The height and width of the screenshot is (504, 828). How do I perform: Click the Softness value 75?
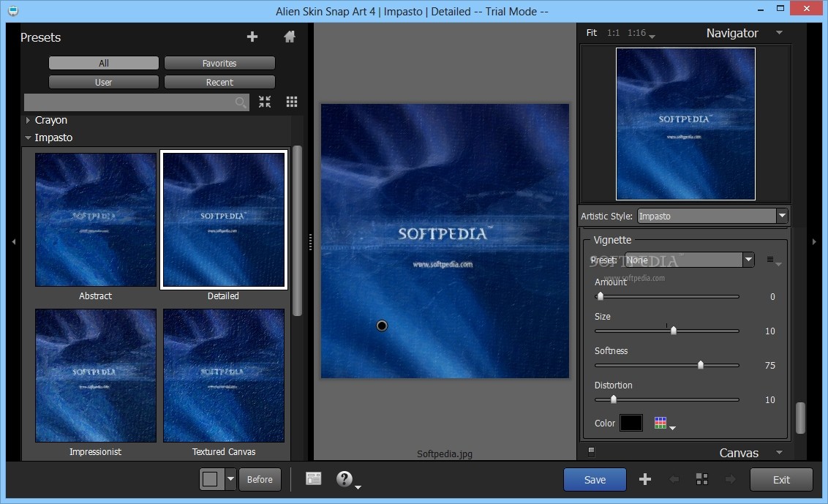tap(770, 365)
